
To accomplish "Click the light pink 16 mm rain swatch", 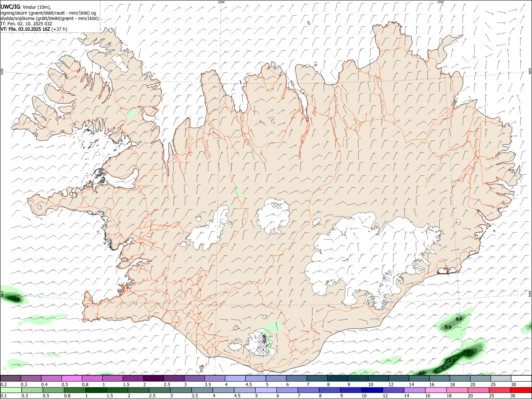I will point(436,390).
